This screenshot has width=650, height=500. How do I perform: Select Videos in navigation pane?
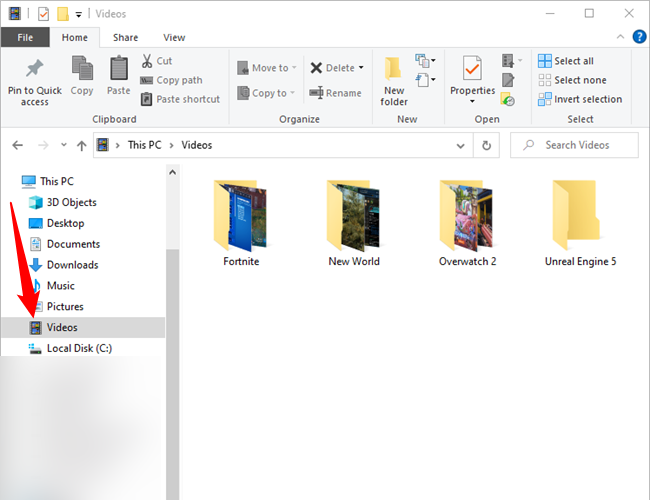click(83, 328)
